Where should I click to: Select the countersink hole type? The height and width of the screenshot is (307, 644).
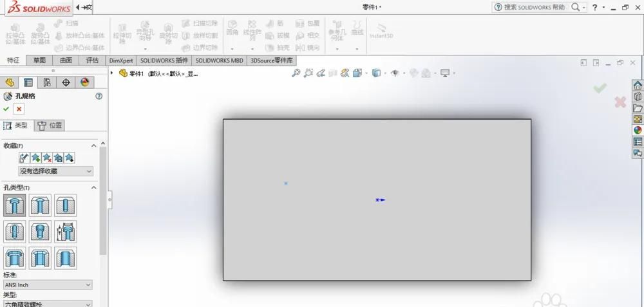[40, 205]
